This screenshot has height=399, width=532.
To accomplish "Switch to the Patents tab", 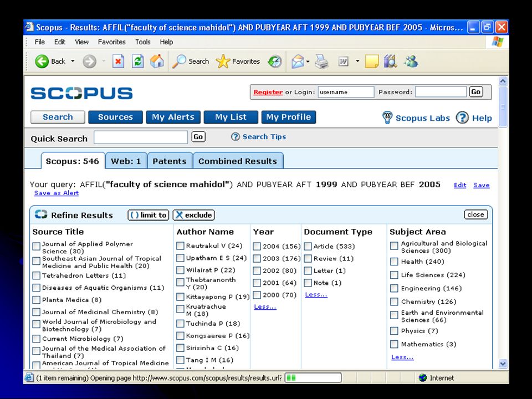I will (x=170, y=161).
